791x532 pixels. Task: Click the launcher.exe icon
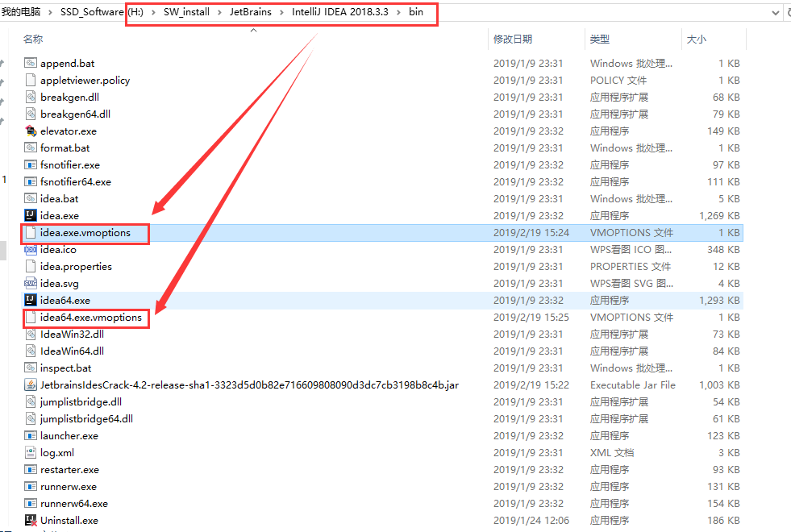[x=31, y=436]
